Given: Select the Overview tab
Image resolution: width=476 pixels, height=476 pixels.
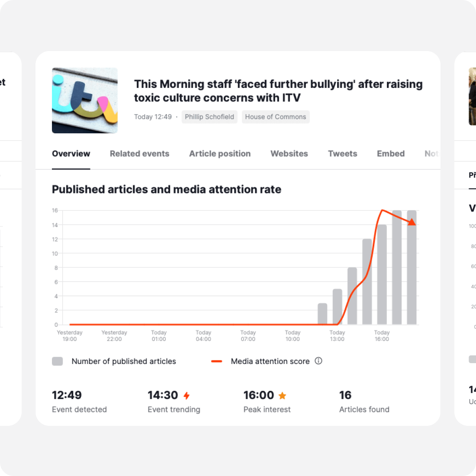Looking at the screenshot, I should click(x=71, y=154).
